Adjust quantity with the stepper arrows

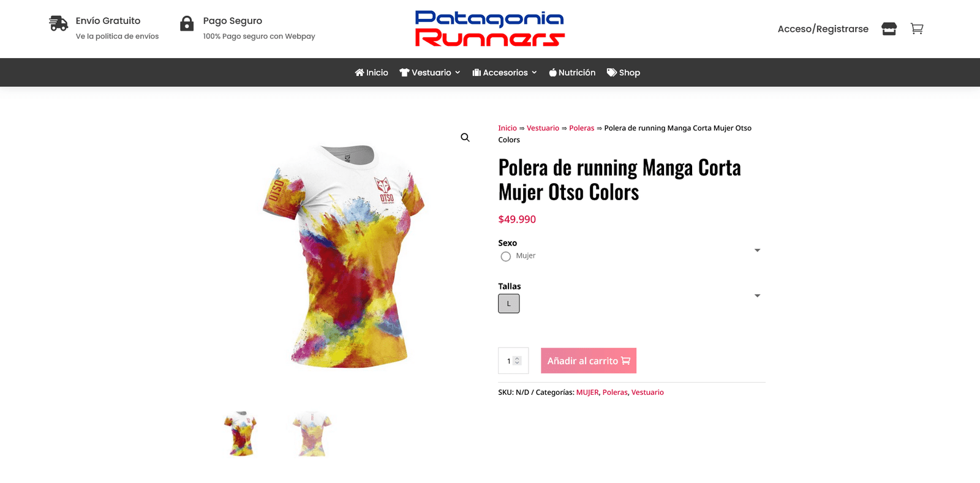click(517, 361)
